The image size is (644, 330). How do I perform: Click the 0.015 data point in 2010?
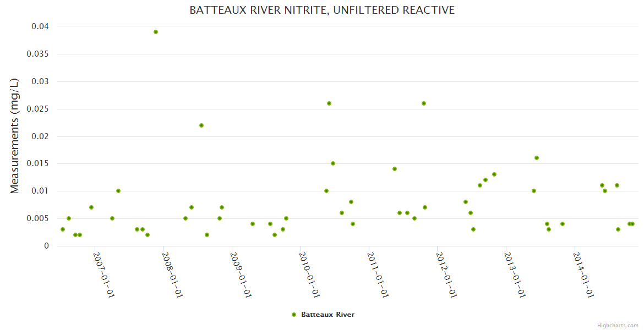click(333, 163)
